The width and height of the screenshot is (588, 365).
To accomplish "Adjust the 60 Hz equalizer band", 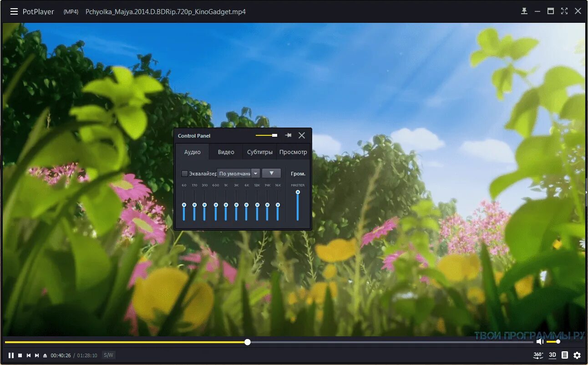I will tap(184, 205).
